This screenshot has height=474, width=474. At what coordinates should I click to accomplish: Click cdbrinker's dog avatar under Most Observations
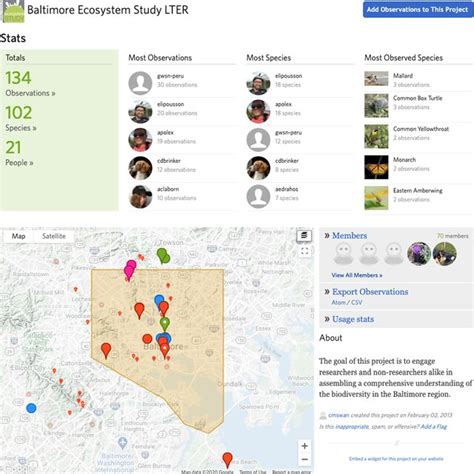tap(140, 168)
